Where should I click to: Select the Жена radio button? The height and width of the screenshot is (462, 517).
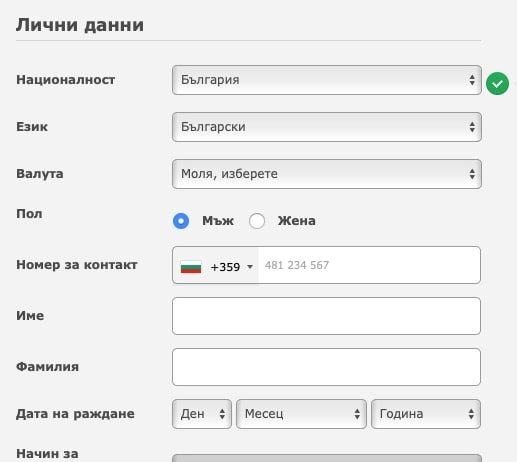coord(257,221)
